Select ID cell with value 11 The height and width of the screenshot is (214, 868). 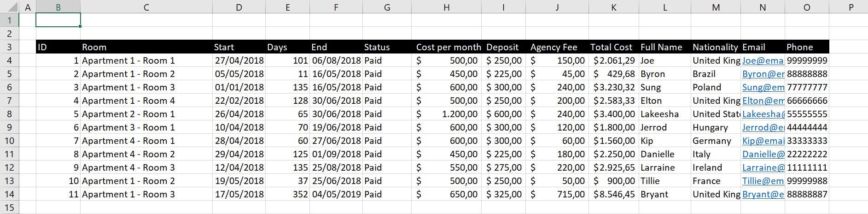(x=58, y=194)
